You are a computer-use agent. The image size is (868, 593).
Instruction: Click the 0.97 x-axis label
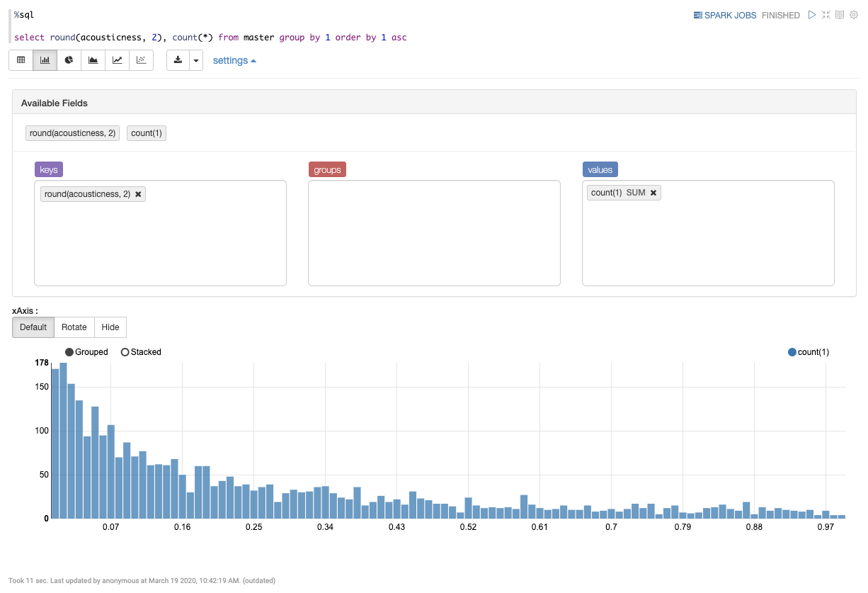click(x=826, y=528)
